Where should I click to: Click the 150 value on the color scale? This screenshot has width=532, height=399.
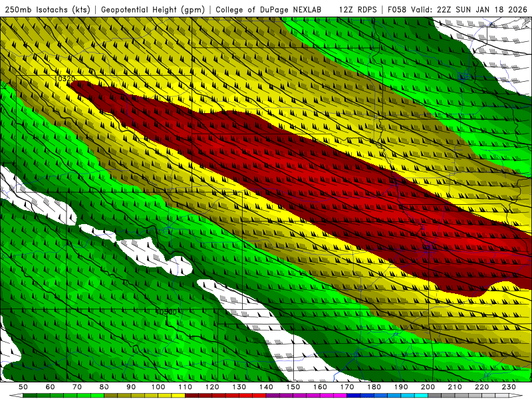(x=293, y=387)
